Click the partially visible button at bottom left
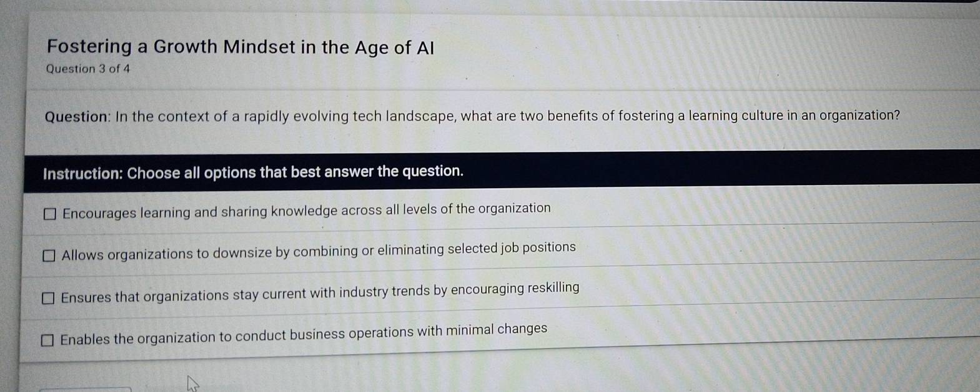The width and height of the screenshot is (980, 392). tap(84, 389)
